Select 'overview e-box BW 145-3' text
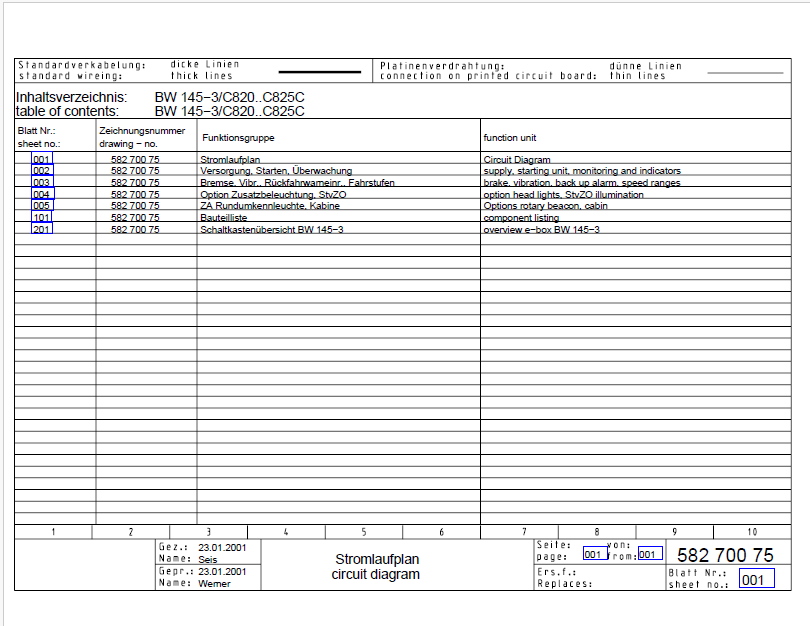 pos(541,229)
